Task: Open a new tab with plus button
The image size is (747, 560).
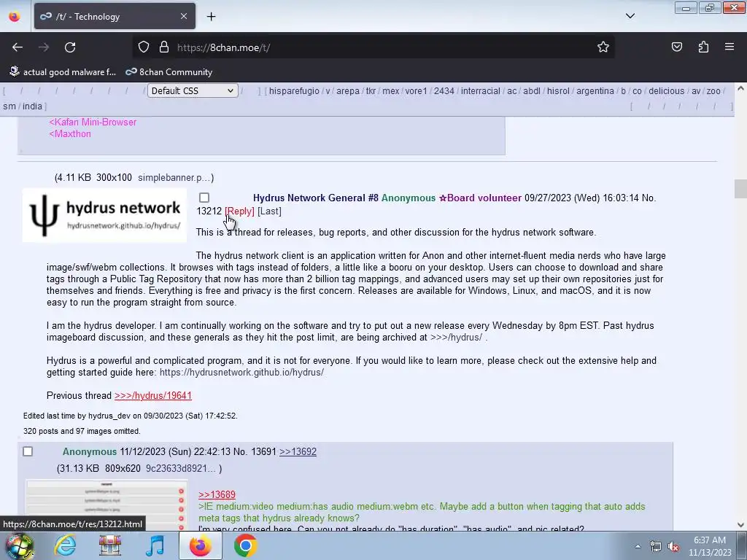Action: click(x=211, y=17)
